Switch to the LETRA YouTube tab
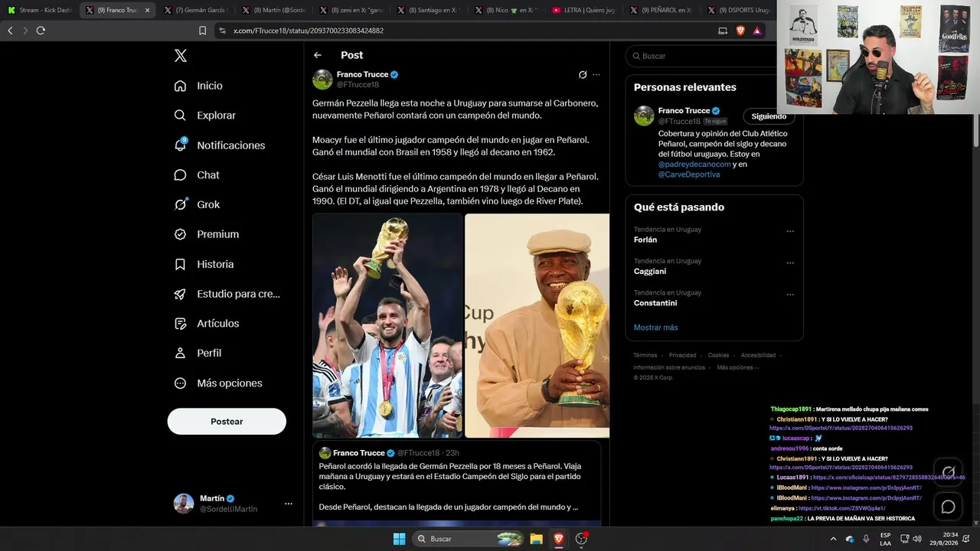This screenshot has width=980, height=551. [x=583, y=10]
